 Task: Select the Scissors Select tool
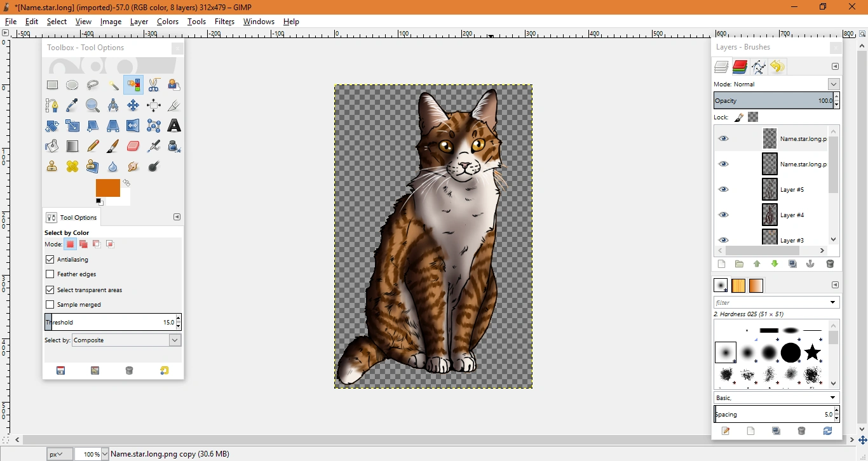(154, 85)
